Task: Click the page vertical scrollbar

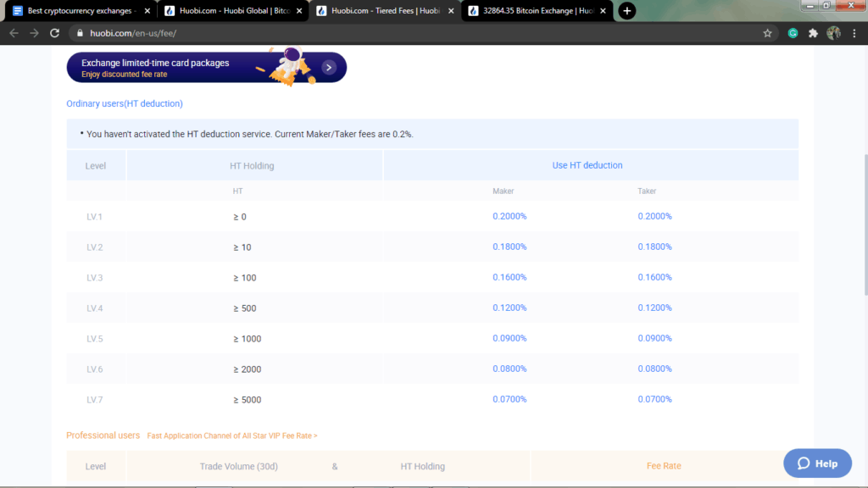Action: click(x=865, y=227)
